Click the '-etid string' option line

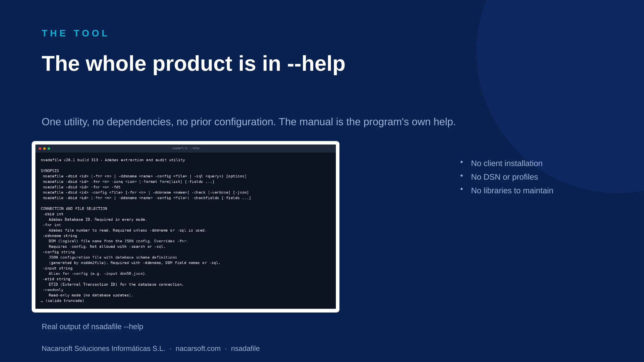[56, 279]
